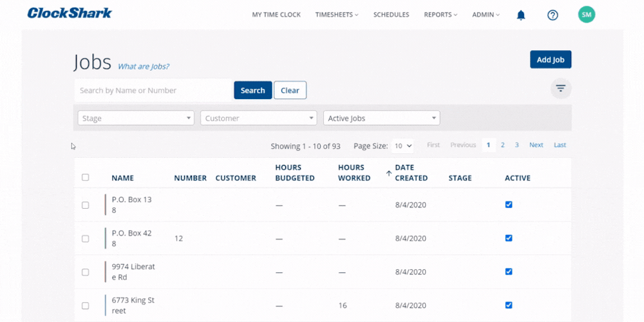Viewport: 644px width, 322px height.
Task: Sort by the Customer column header
Action: click(236, 178)
